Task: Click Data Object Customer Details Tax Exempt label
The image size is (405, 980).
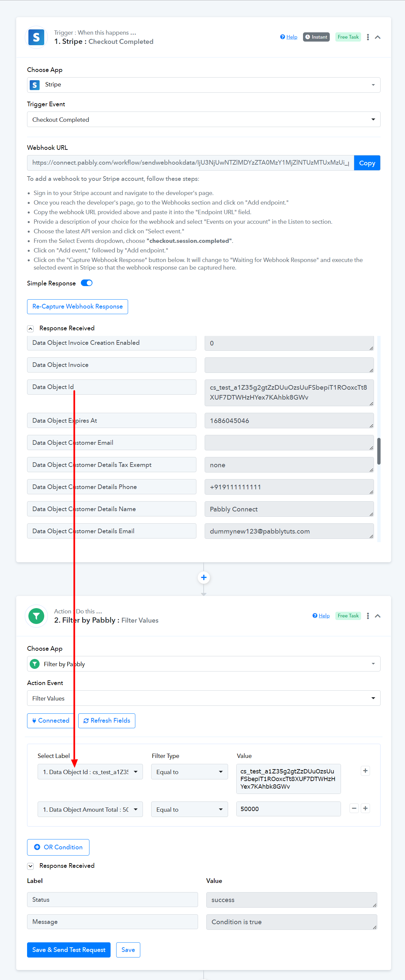Action: tap(112, 465)
